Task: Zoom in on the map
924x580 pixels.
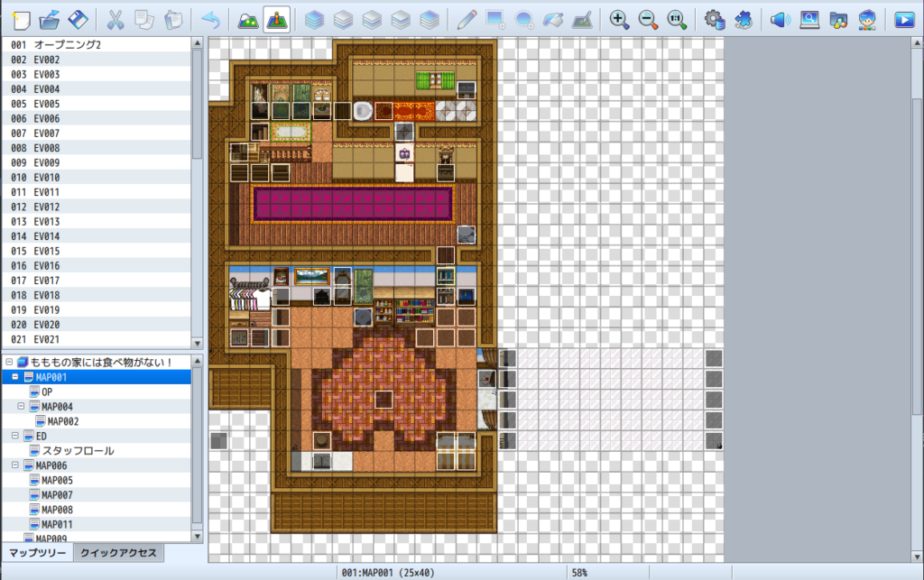Action: coord(619,18)
